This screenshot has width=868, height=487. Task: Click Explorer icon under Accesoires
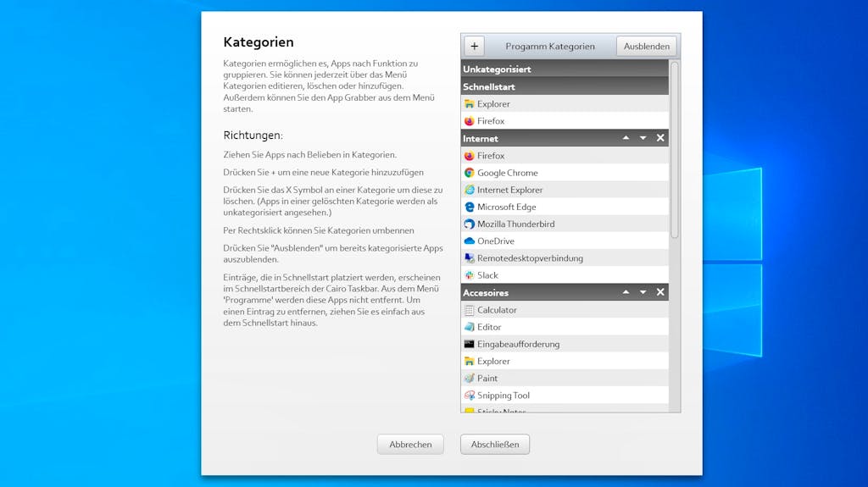click(x=470, y=362)
